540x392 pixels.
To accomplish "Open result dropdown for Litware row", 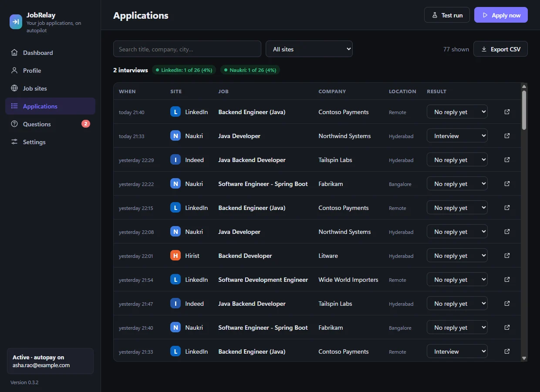I will click(x=457, y=256).
